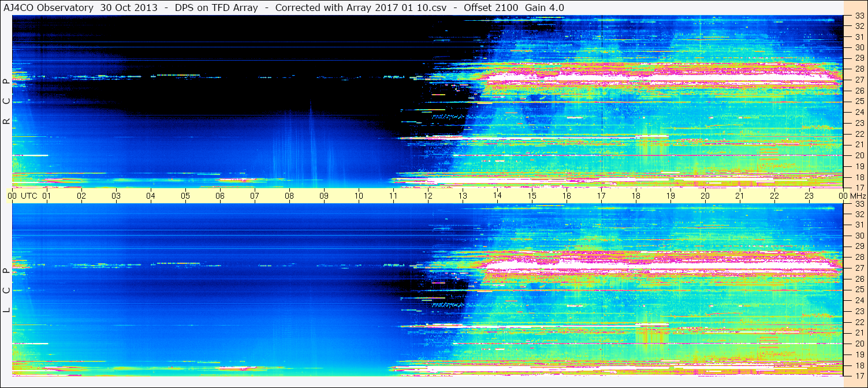Click 'Gain 4.0' in the header line

pyautogui.click(x=545, y=8)
